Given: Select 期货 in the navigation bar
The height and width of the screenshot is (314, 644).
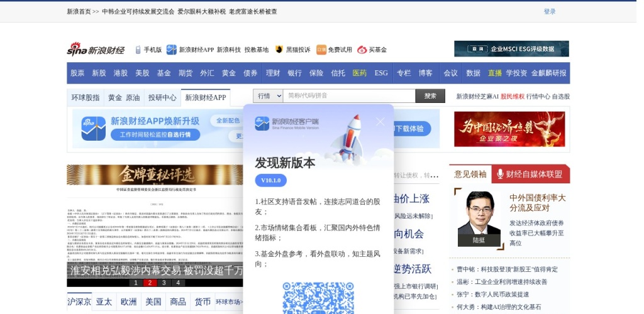Looking at the screenshot, I should [x=186, y=73].
